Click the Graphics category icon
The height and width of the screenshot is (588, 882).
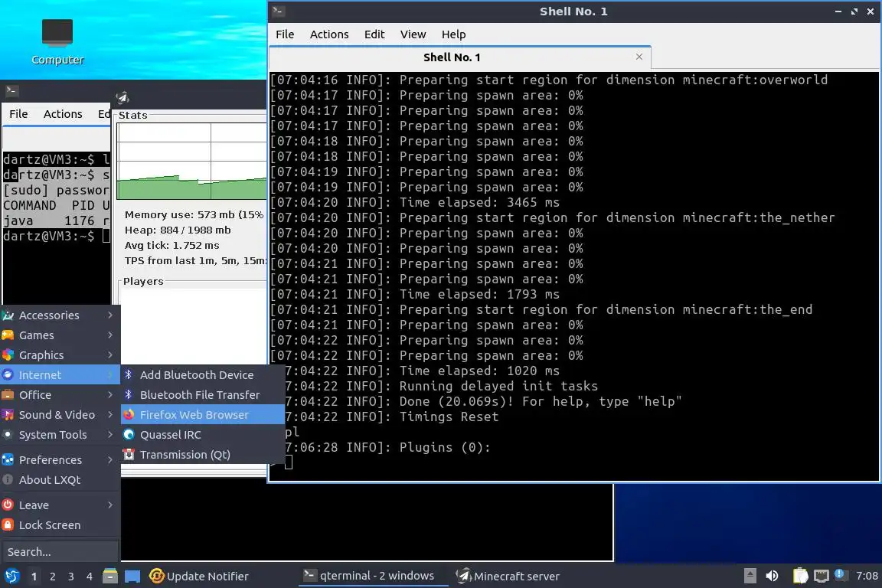[8, 355]
